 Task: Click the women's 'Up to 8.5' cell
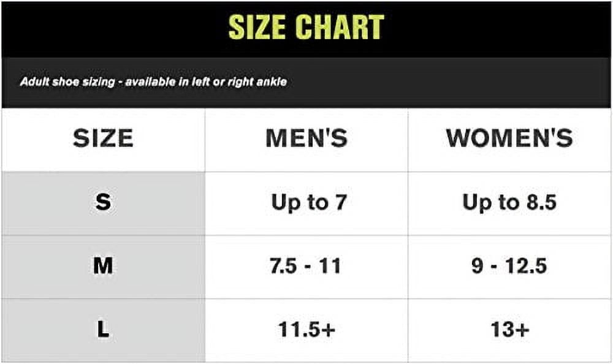coord(509,203)
